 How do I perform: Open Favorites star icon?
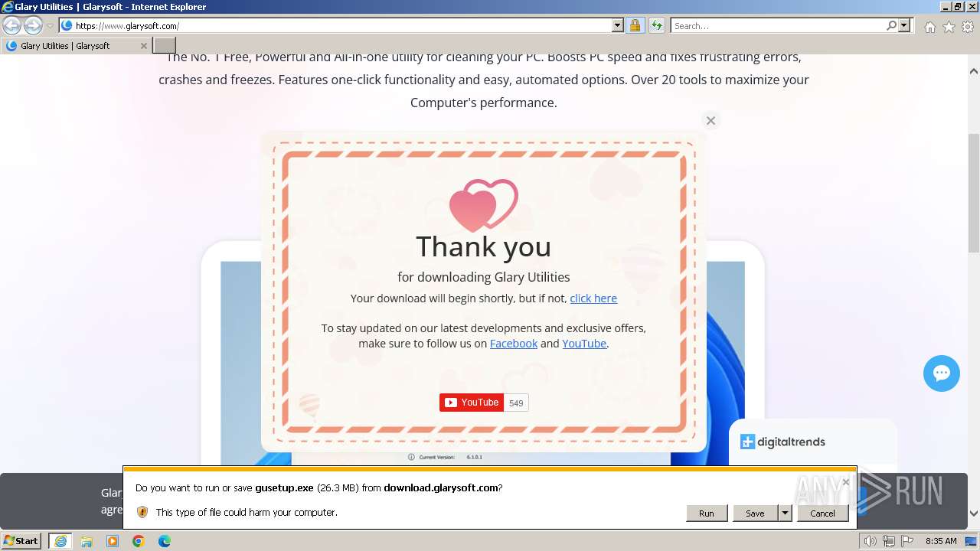click(949, 27)
